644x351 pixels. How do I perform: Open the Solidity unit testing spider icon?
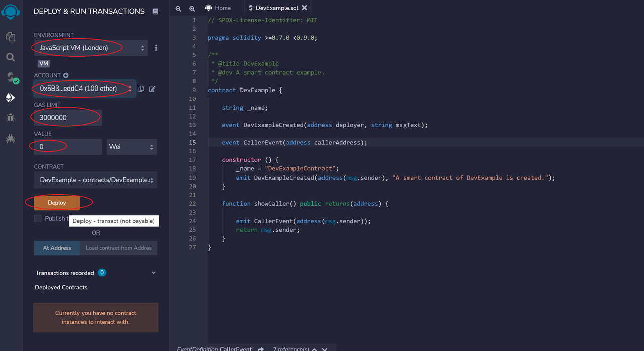(10, 138)
